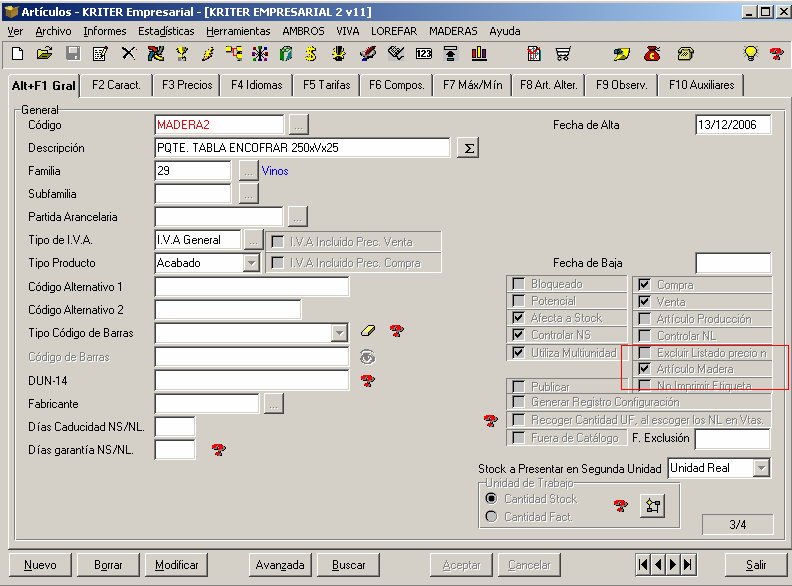This screenshot has width=792, height=586.
Task: Open lookup button next to Subfamilia
Action: (248, 193)
